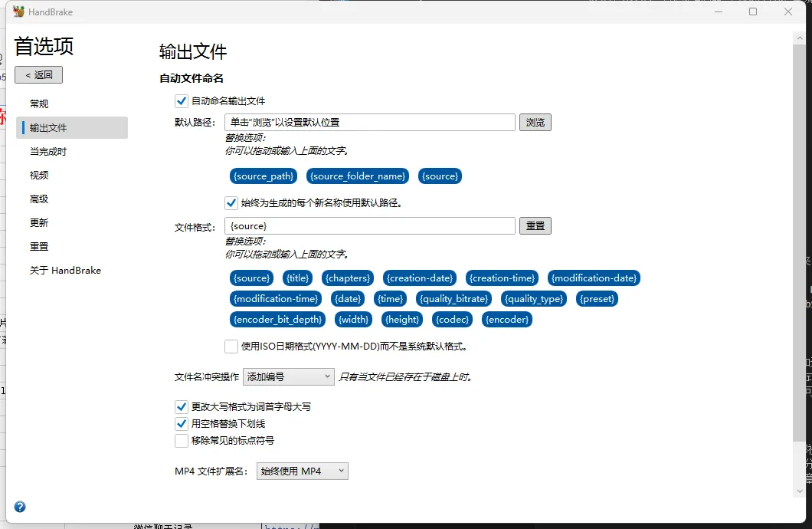Click the 浏览 browse button
Image resolution: width=812 pixels, height=529 pixels.
point(535,122)
